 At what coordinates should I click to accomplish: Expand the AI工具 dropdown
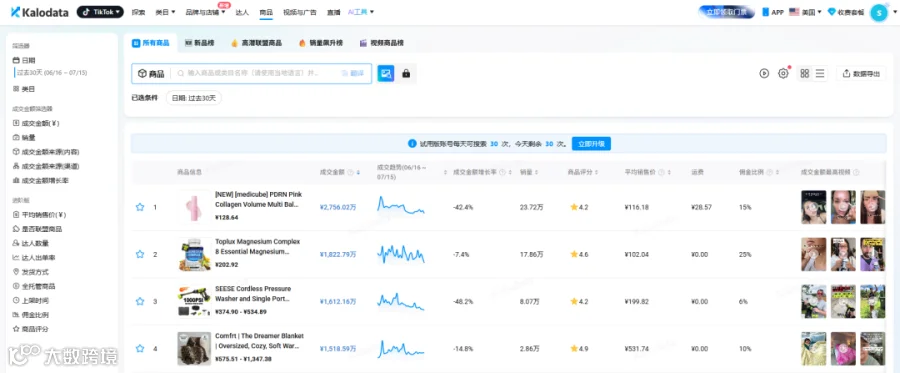(x=362, y=12)
